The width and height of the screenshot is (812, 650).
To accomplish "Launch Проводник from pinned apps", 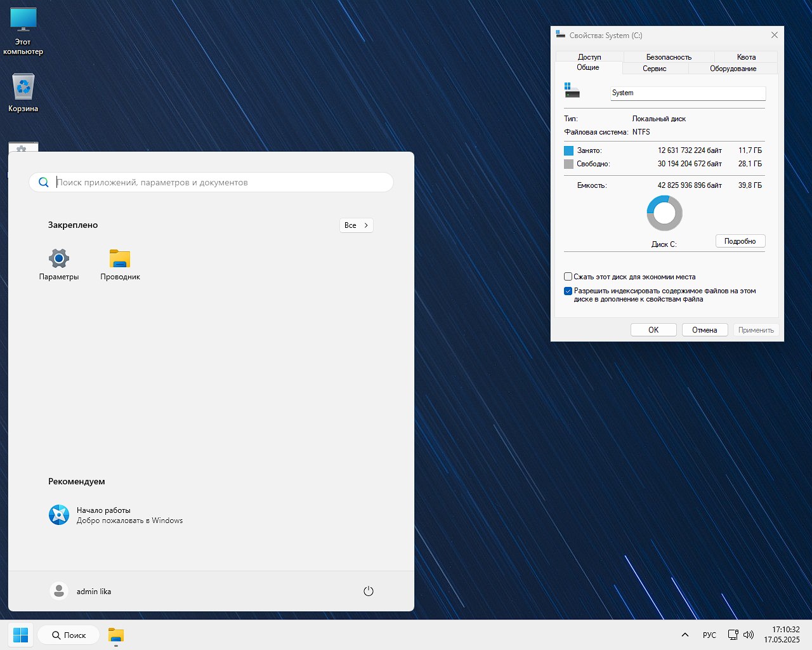I will point(120,264).
